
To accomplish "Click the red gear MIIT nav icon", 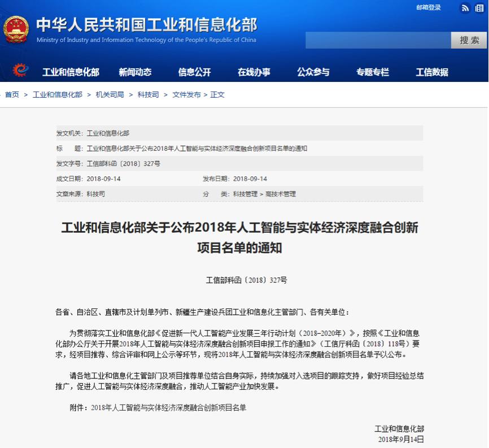I will [20, 69].
